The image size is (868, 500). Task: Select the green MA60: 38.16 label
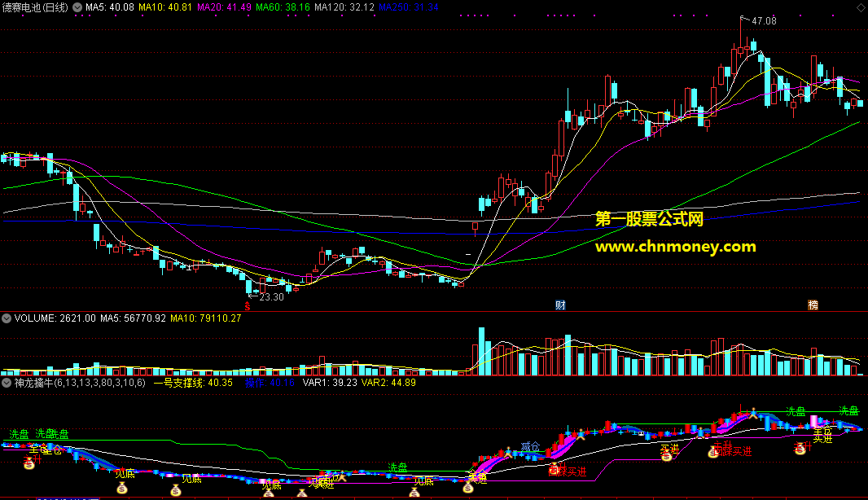point(283,7)
